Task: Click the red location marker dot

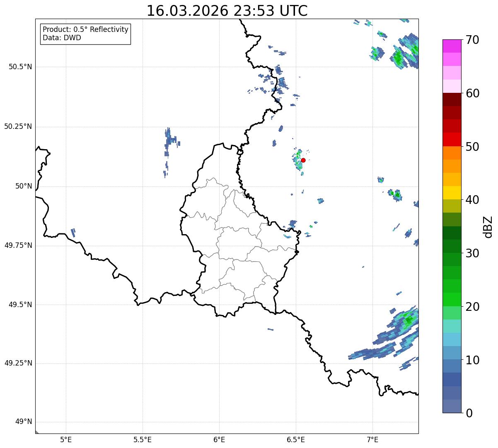Action: [303, 160]
